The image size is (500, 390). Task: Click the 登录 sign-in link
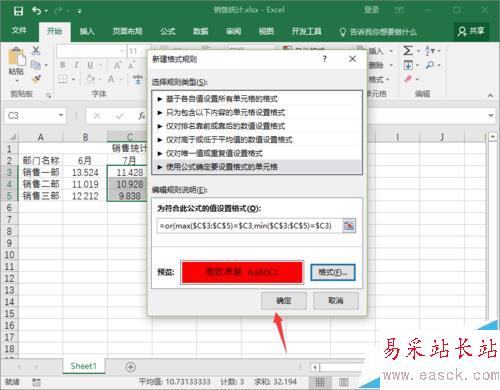(371, 10)
